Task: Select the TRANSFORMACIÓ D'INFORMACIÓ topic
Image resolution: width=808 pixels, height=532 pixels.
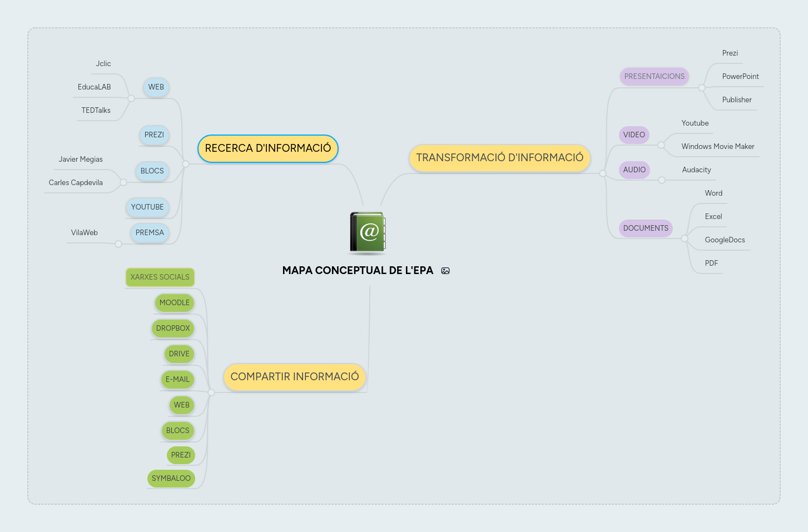Action: click(x=499, y=158)
